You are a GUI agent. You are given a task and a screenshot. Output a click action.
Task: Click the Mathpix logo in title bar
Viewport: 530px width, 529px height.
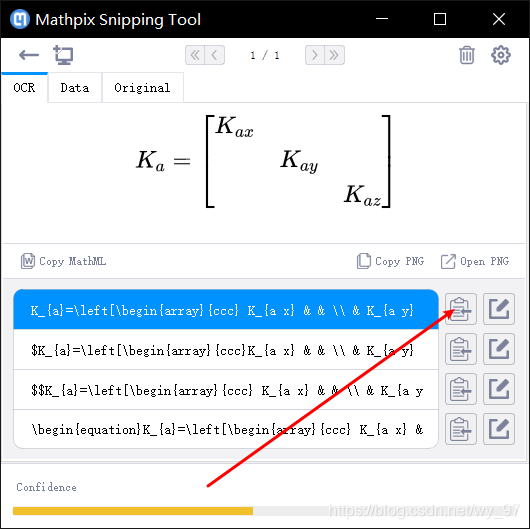click(x=20, y=19)
